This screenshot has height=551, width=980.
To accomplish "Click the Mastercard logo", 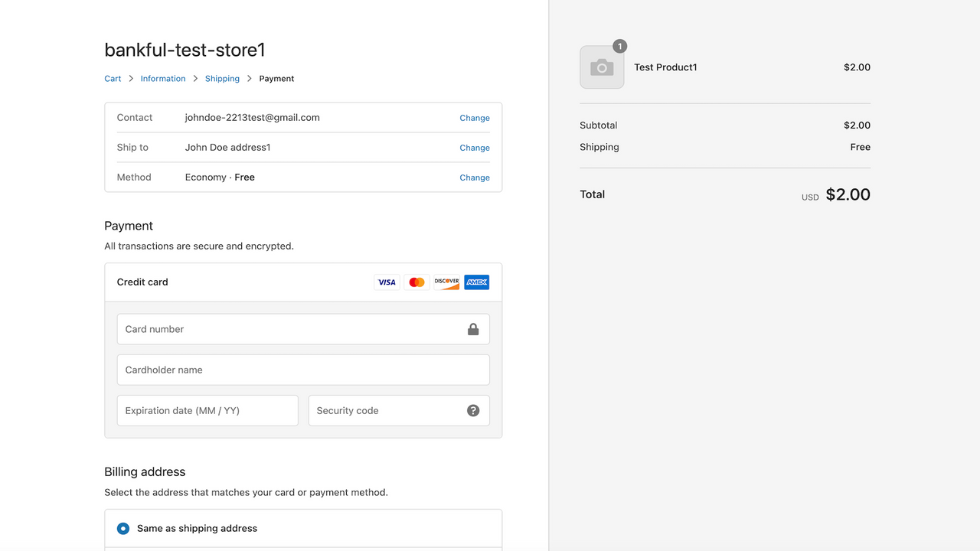I will (x=416, y=282).
